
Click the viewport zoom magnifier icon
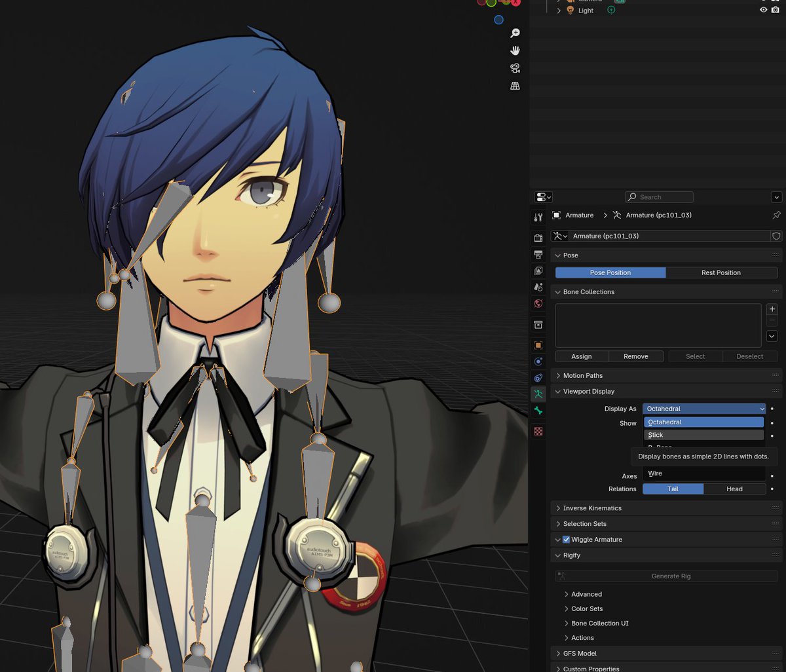[x=515, y=33]
